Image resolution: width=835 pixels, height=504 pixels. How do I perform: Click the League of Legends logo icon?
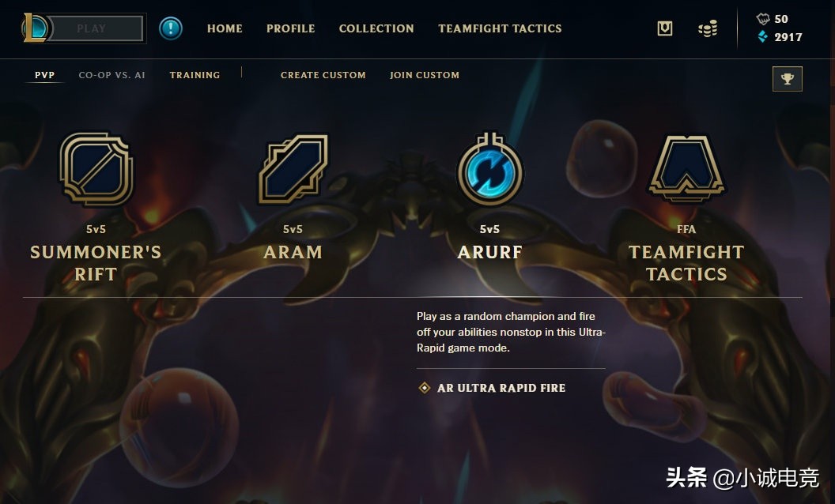(x=36, y=28)
